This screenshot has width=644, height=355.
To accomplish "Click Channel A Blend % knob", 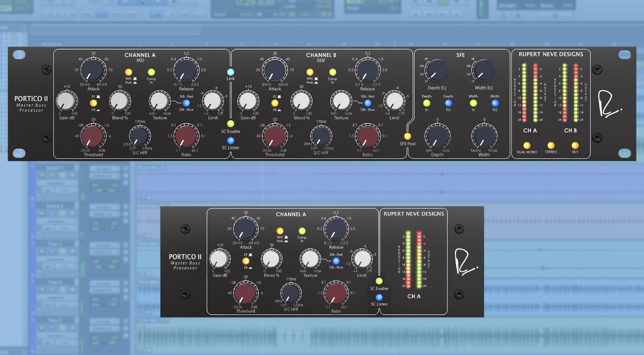I will 120,101.
